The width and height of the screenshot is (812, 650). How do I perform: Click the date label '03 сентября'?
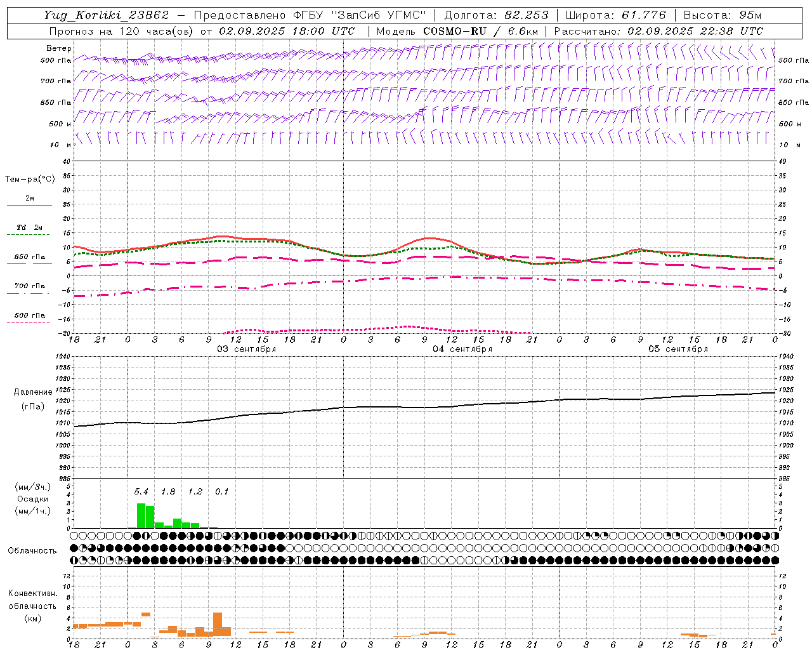click(x=247, y=349)
